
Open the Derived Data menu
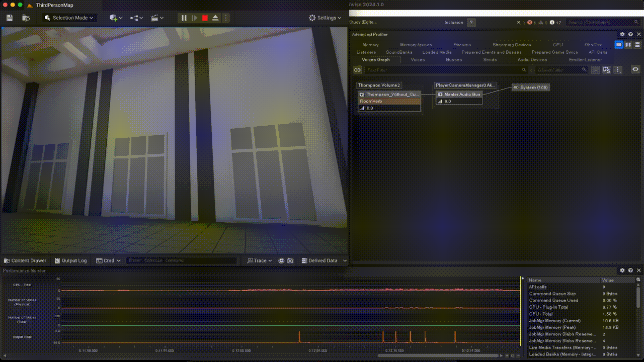click(319, 260)
